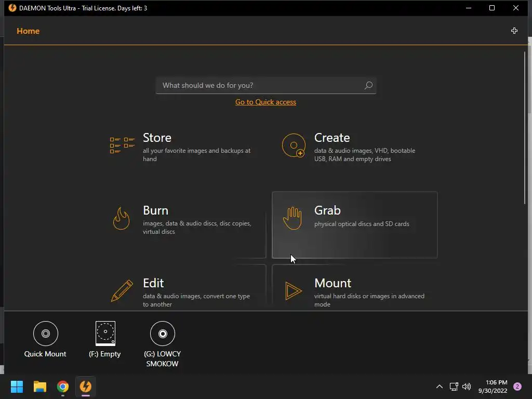Click 'images, data & audio discs' description

[x=197, y=228]
